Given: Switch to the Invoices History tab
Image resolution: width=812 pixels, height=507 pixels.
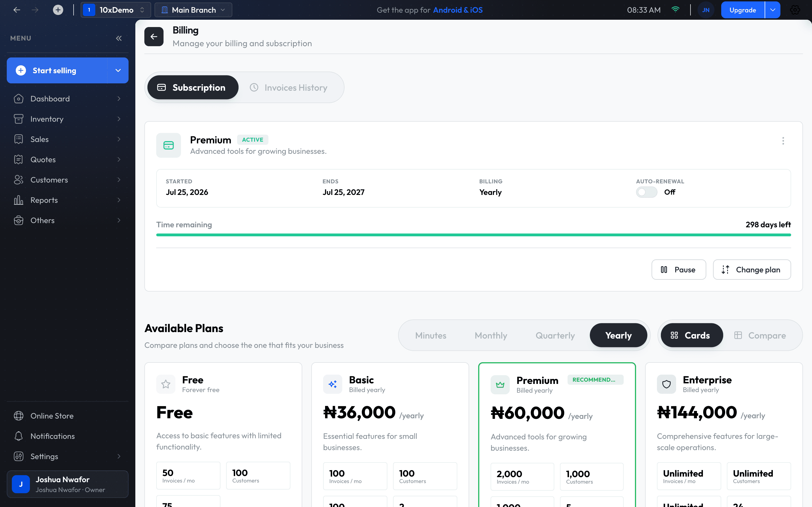Looking at the screenshot, I should pos(288,88).
